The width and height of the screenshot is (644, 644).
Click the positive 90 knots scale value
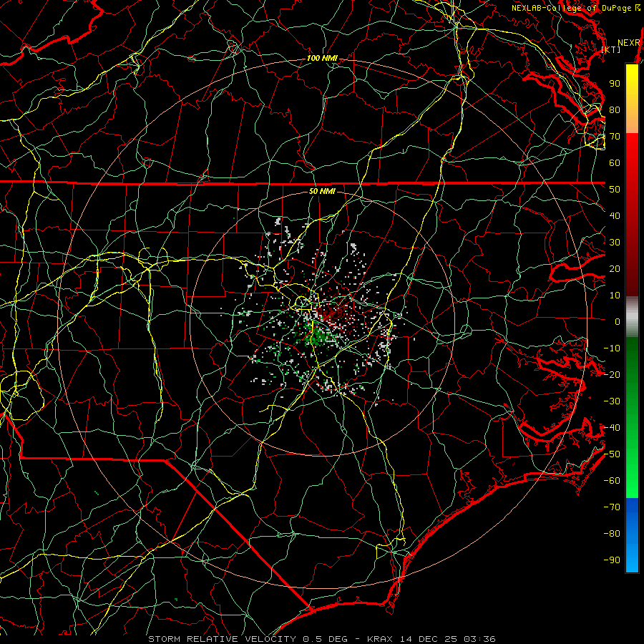pos(615,84)
